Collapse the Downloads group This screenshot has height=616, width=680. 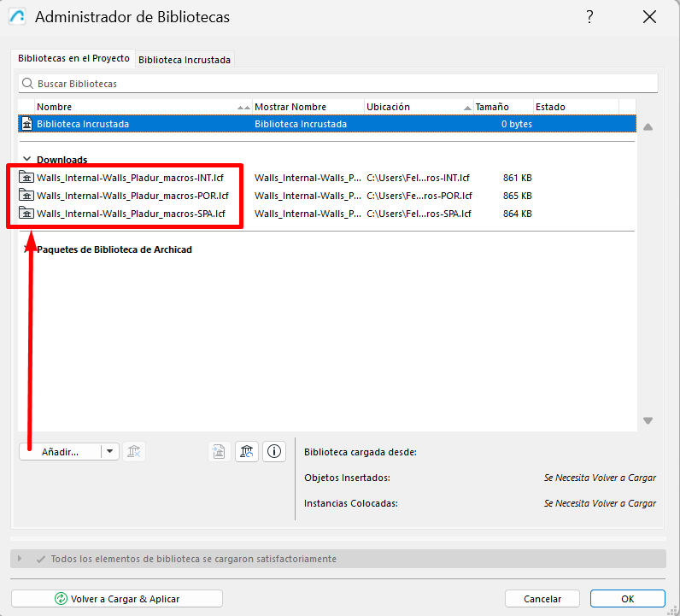(x=27, y=160)
